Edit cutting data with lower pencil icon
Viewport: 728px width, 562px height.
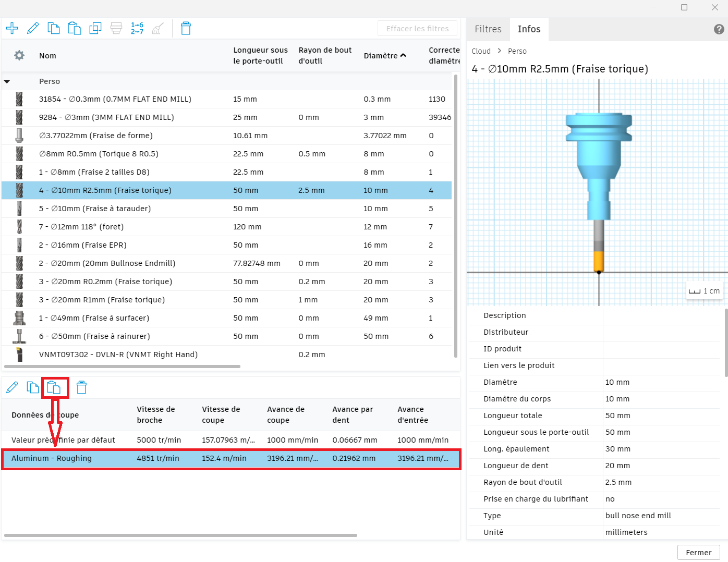click(x=12, y=387)
